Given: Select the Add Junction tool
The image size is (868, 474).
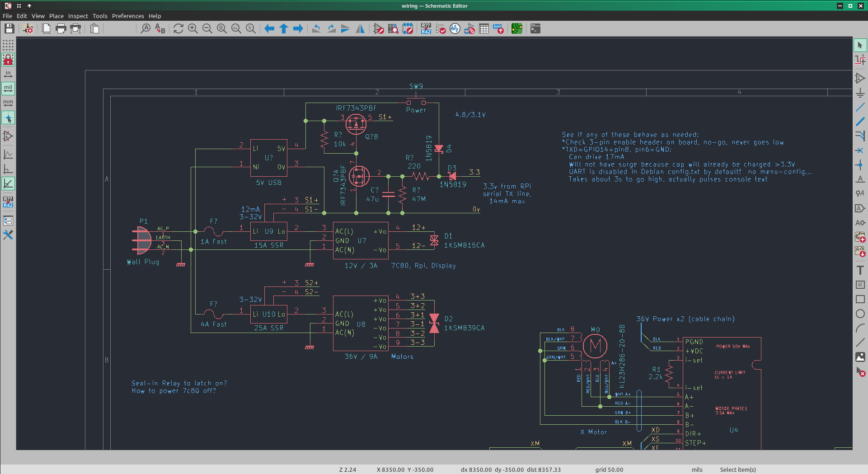Looking at the screenshot, I should pos(860,164).
